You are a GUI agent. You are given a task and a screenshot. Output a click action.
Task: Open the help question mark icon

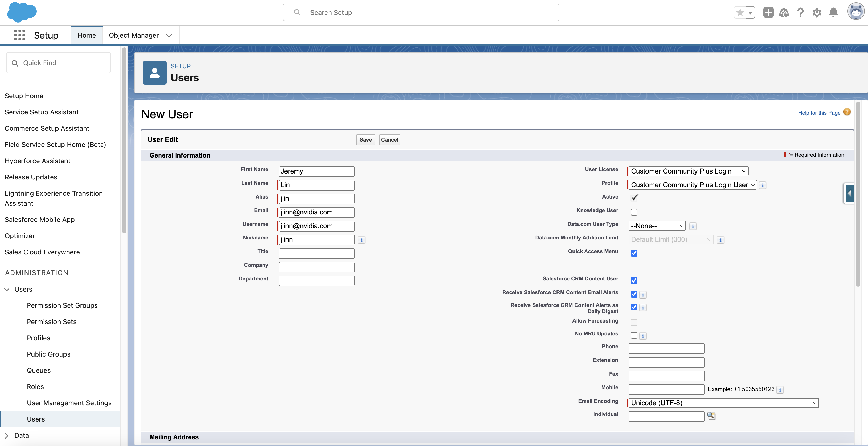point(800,12)
